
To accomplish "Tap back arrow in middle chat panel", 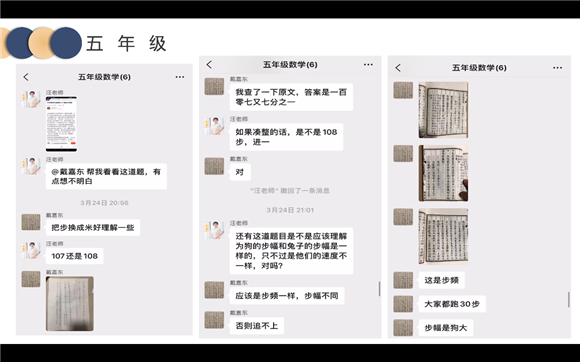I will click(x=209, y=65).
